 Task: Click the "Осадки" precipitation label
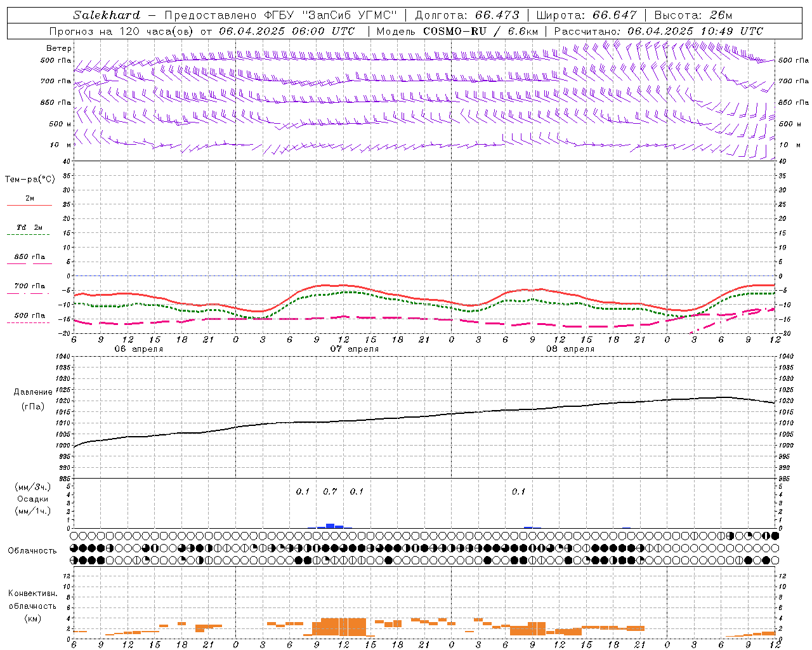click(33, 499)
